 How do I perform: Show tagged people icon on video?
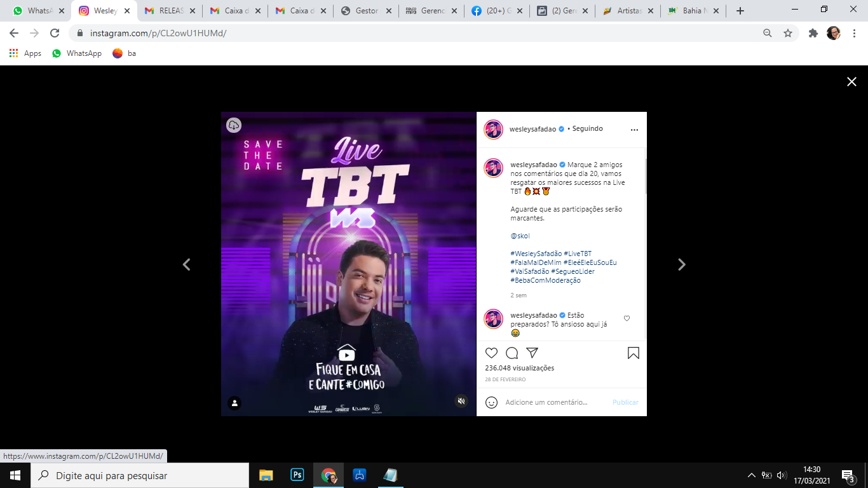coord(234,403)
